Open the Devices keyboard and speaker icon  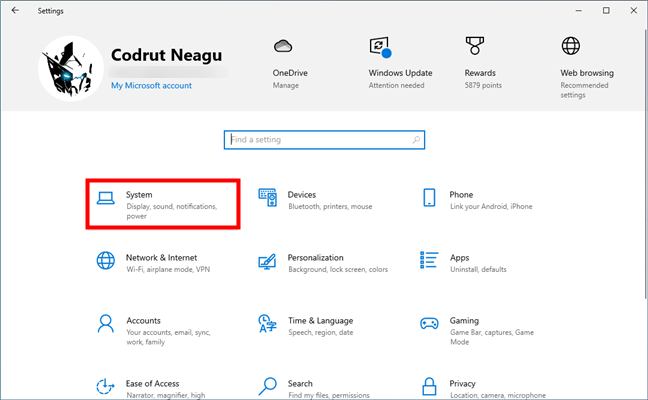click(267, 198)
